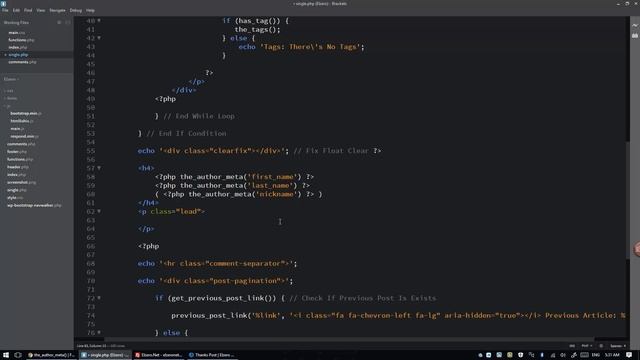640x360 pixels.
Task: Open the Navigate menu
Action: pos(57,10)
